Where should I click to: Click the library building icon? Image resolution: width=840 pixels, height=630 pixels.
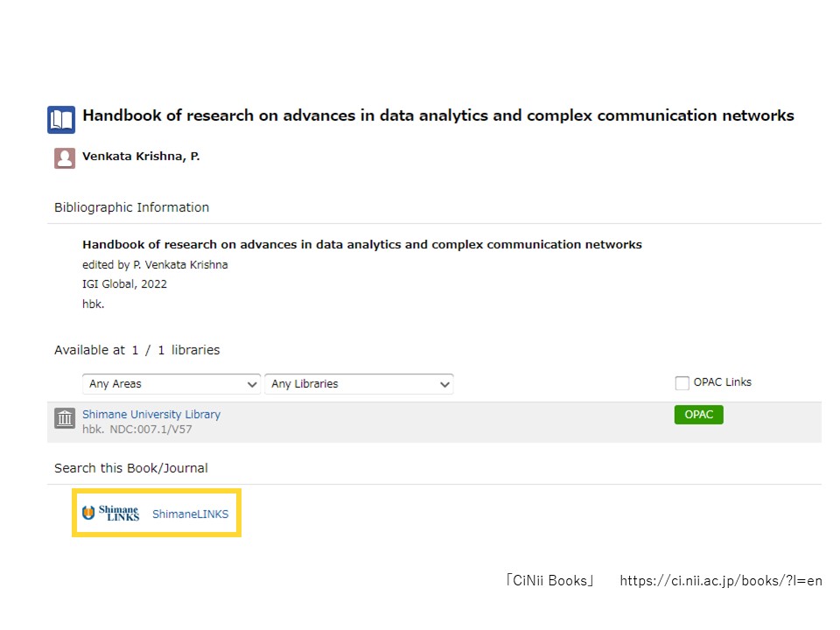[65, 418]
